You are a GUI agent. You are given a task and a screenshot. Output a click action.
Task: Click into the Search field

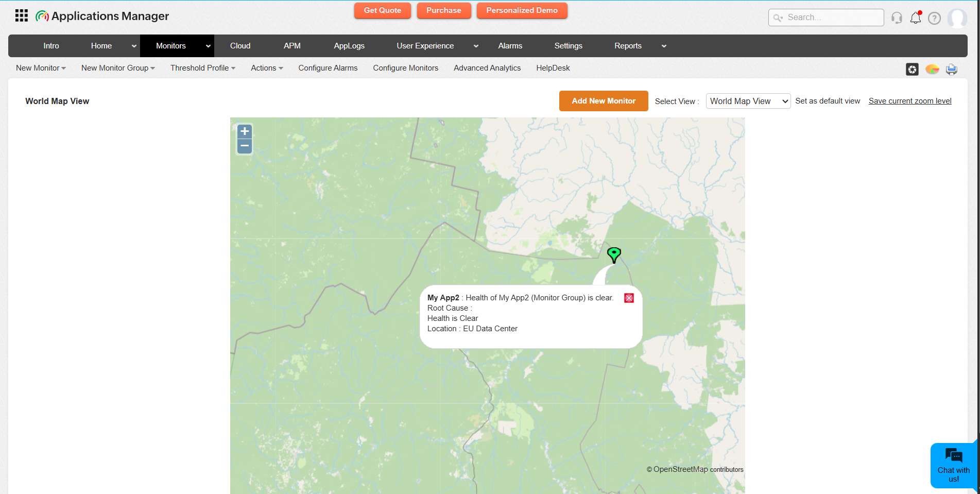[x=826, y=18]
